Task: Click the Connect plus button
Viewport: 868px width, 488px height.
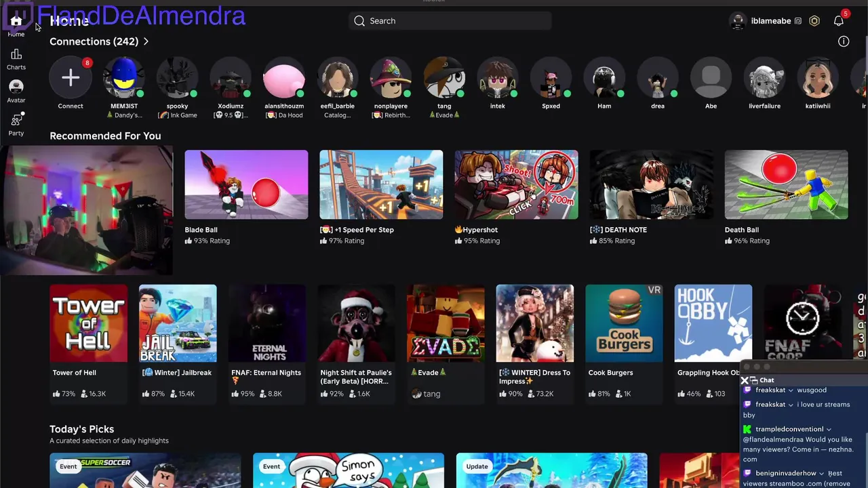Action: [71, 77]
